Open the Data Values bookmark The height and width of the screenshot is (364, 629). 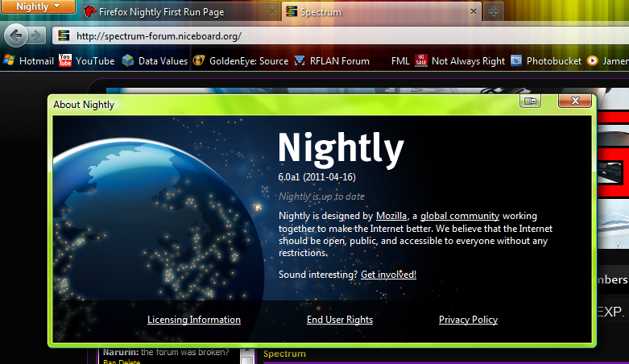tap(155, 61)
